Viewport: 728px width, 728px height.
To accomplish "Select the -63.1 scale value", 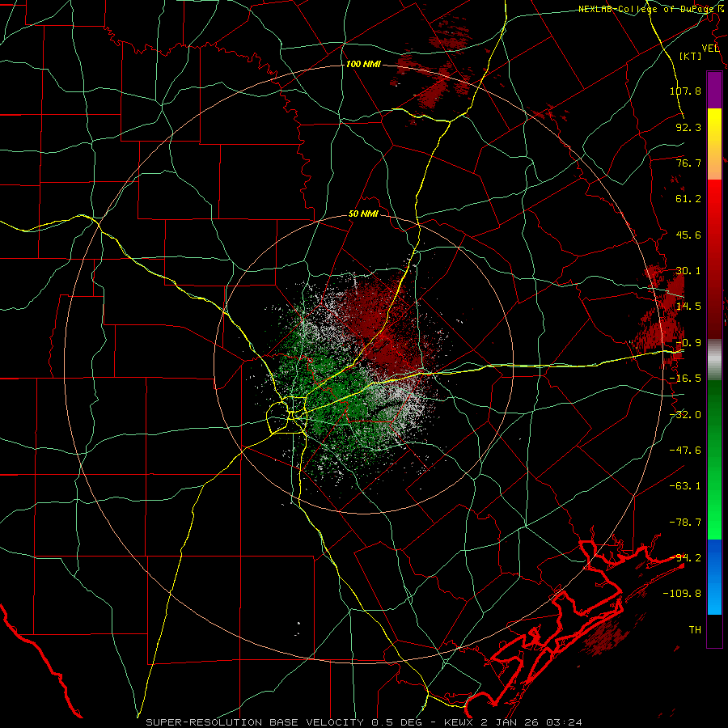I will [685, 486].
